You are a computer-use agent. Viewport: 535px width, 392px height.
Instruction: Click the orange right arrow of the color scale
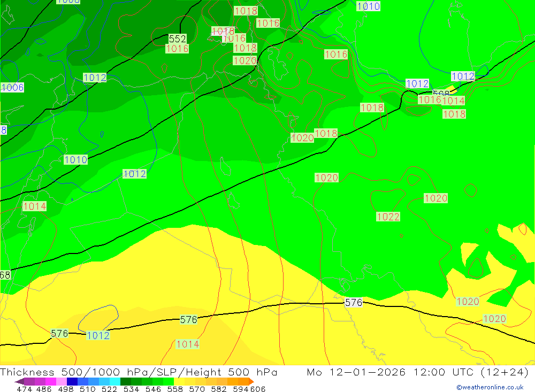(251, 381)
